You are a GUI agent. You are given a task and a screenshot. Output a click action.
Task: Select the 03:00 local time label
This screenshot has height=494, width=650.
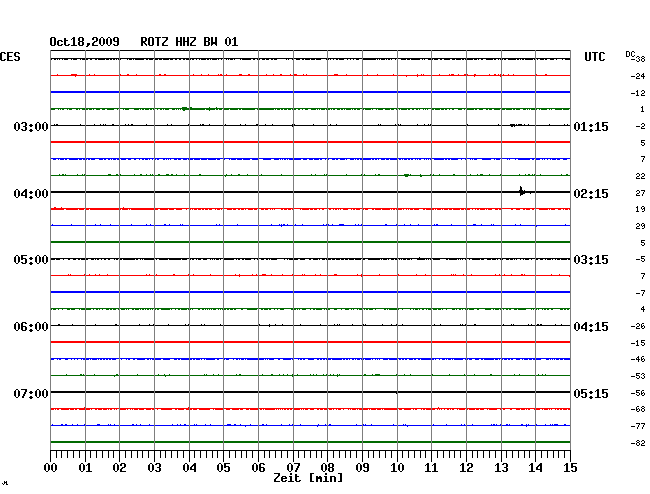point(31,127)
